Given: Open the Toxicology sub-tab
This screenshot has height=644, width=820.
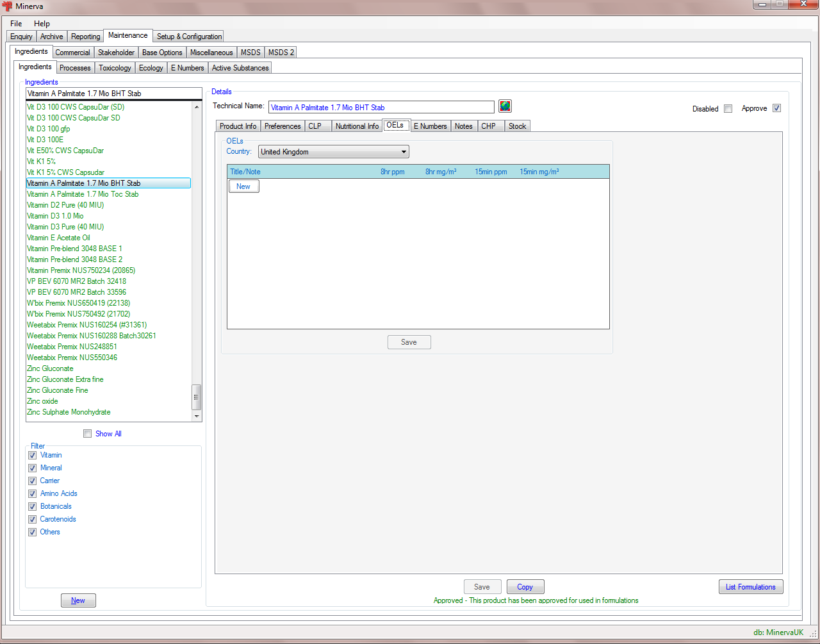Looking at the screenshot, I should pyautogui.click(x=115, y=68).
